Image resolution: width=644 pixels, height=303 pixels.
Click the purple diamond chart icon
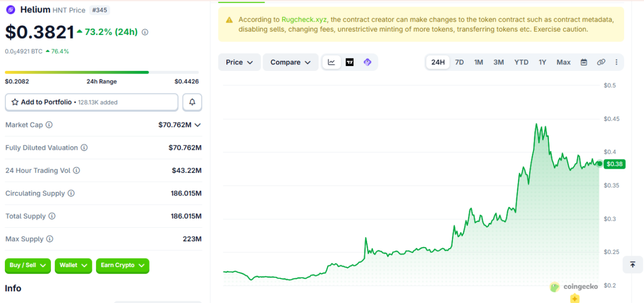tap(368, 62)
